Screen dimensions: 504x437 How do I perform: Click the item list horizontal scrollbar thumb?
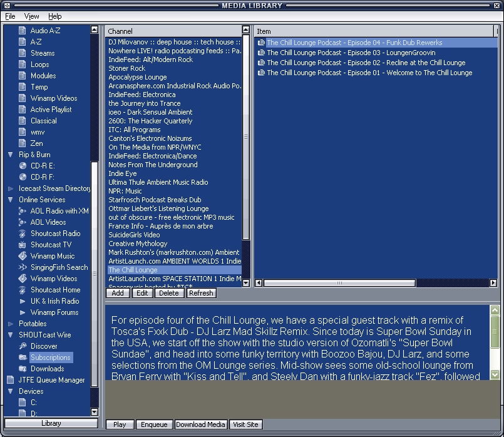[339, 283]
